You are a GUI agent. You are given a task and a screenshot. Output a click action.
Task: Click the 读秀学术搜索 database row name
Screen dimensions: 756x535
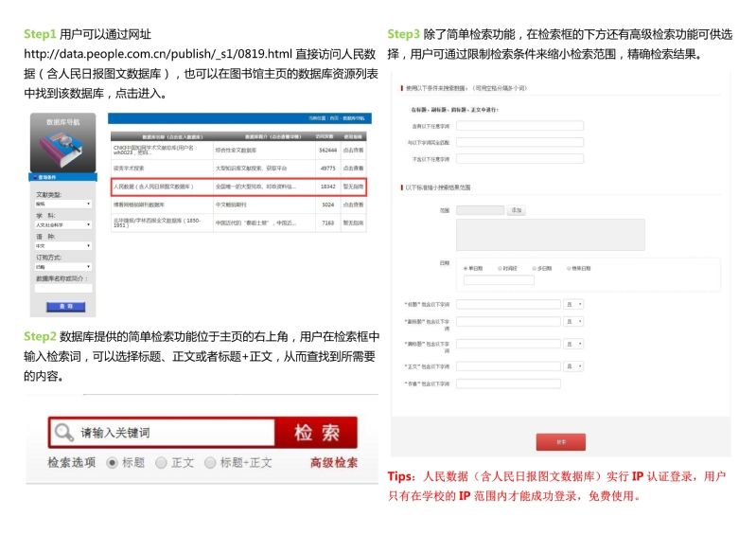coord(129,169)
